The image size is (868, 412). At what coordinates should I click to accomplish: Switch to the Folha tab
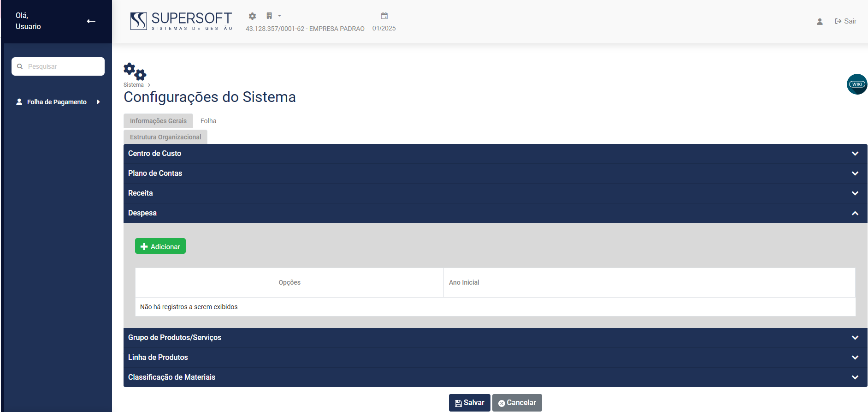pos(208,121)
